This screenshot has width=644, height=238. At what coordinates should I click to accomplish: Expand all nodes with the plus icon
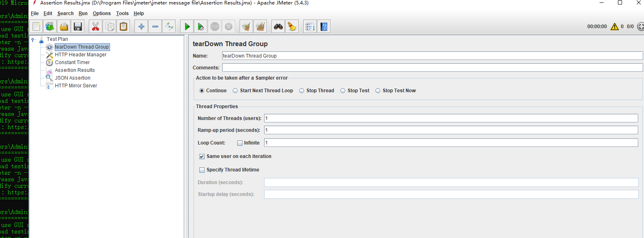(141, 27)
